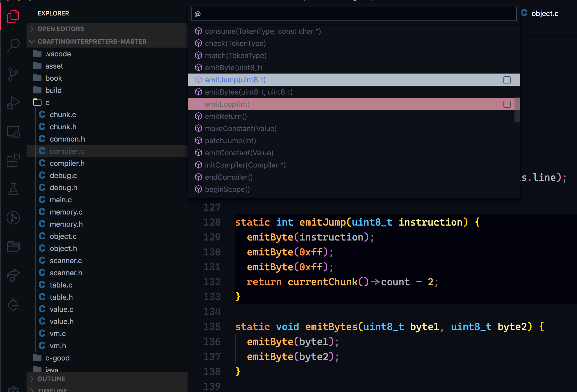Click the @ symbol search input field
The width and height of the screenshot is (577, 392).
[354, 14]
